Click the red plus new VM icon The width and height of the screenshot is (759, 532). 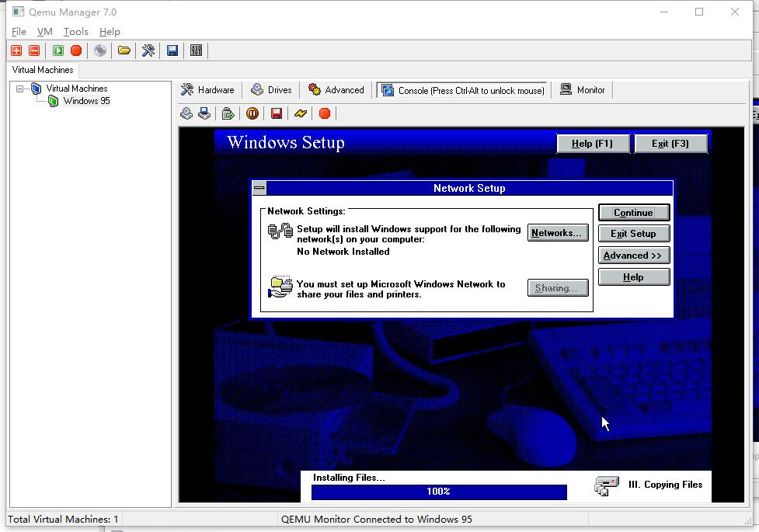coord(16,50)
